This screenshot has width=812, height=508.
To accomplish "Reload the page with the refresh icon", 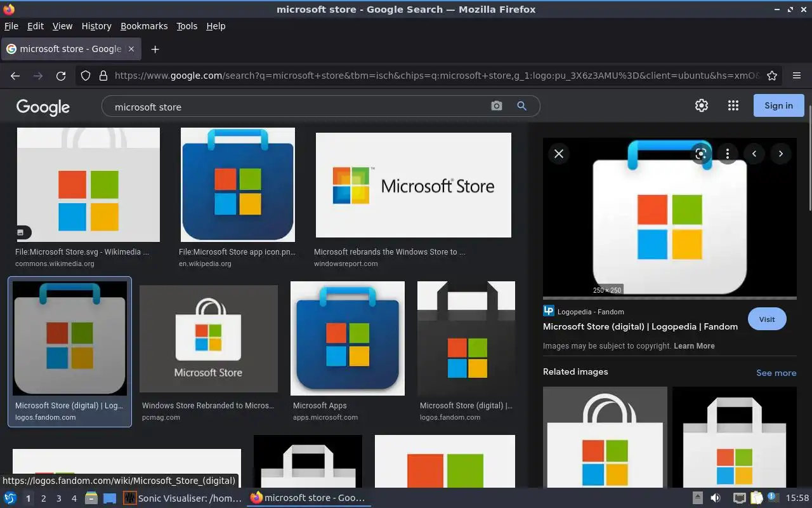I will (x=61, y=76).
